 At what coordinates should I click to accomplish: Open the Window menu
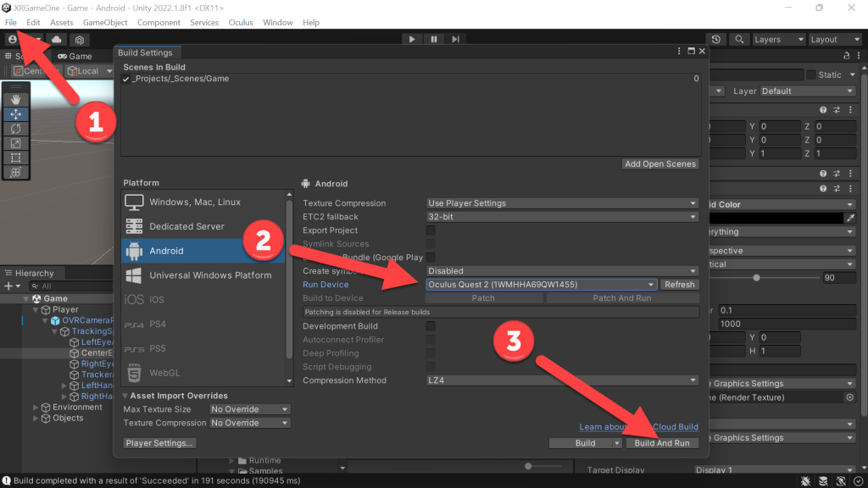278,23
